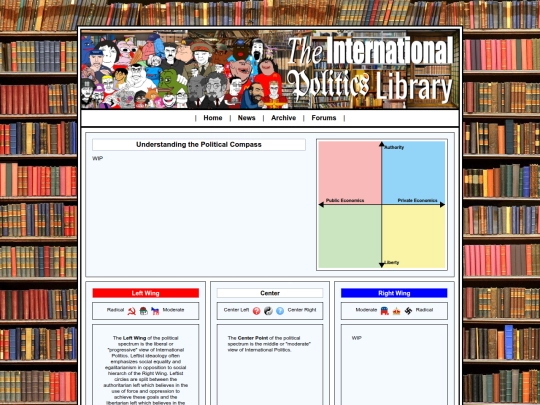
Task: Click the 'Radical' label in Left Wing
Action: pos(115,310)
